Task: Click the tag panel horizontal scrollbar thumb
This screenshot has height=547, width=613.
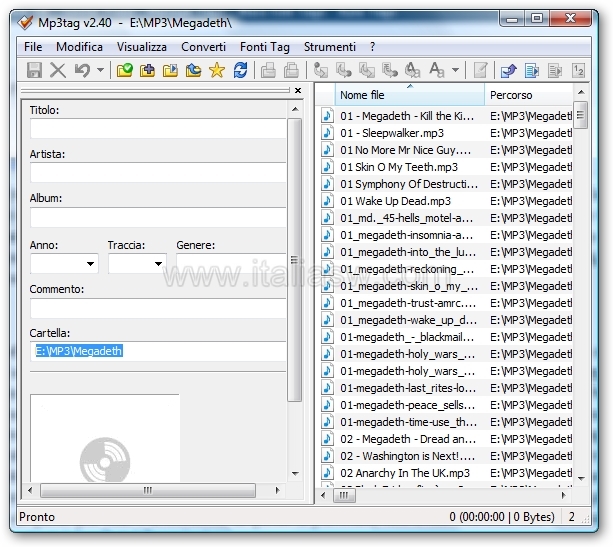Action: pyautogui.click(x=148, y=490)
